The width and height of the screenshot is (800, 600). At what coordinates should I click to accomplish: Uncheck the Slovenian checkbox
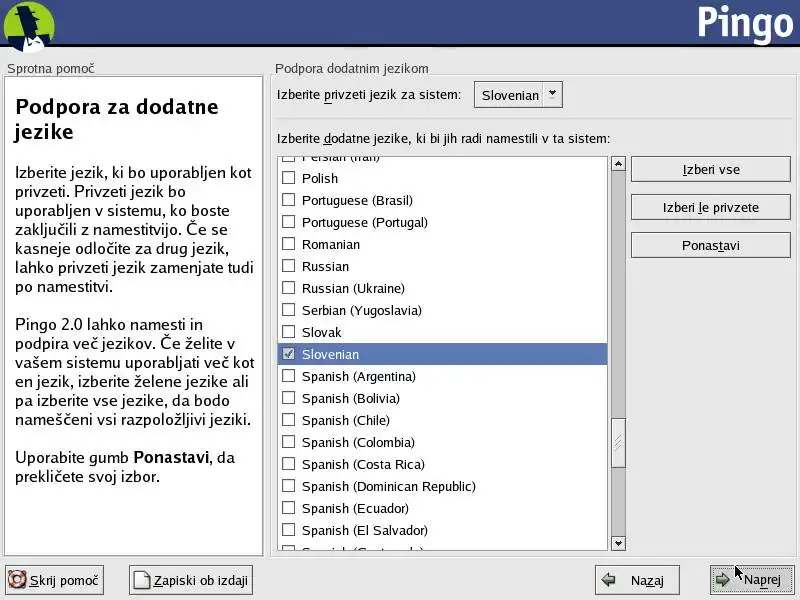click(288, 354)
